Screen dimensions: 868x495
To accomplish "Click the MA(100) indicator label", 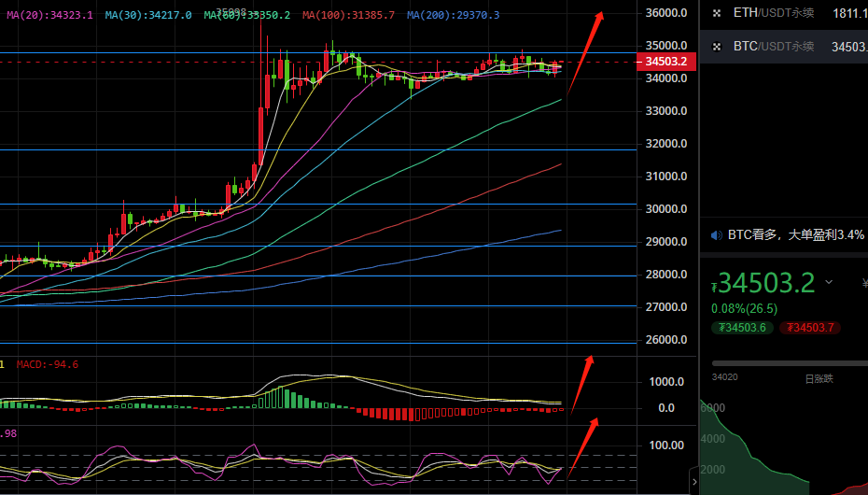I will (x=348, y=16).
